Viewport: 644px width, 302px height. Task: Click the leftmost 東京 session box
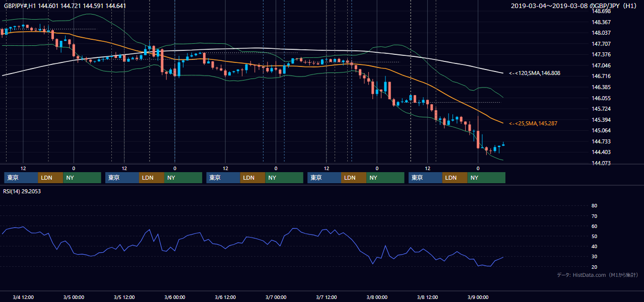pyautogui.click(x=21, y=178)
